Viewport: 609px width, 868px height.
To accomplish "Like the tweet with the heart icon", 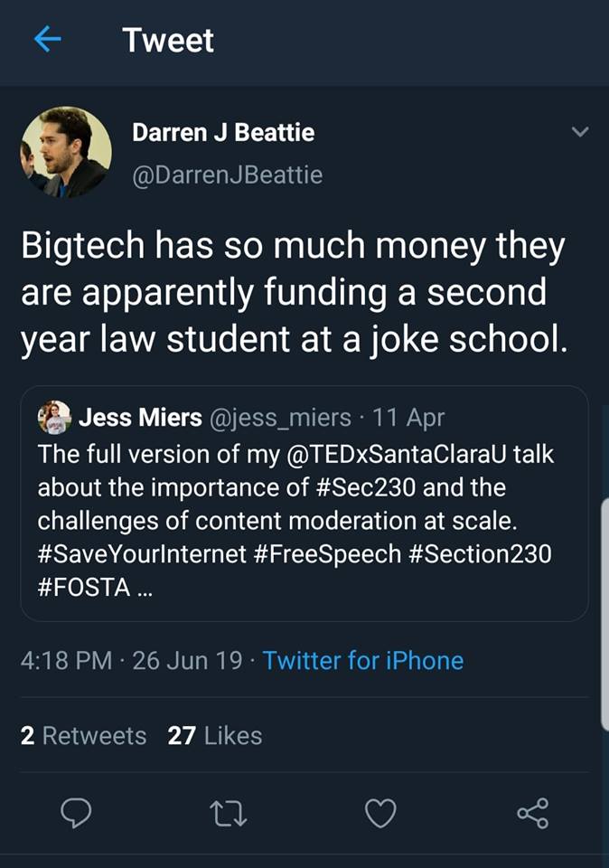I will [380, 815].
